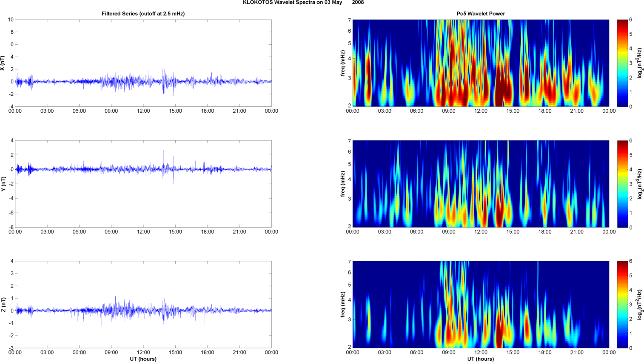The height and width of the screenshot is (362, 644).
Task: Click the 'Y (nT)' axis label
Action: tap(3, 184)
